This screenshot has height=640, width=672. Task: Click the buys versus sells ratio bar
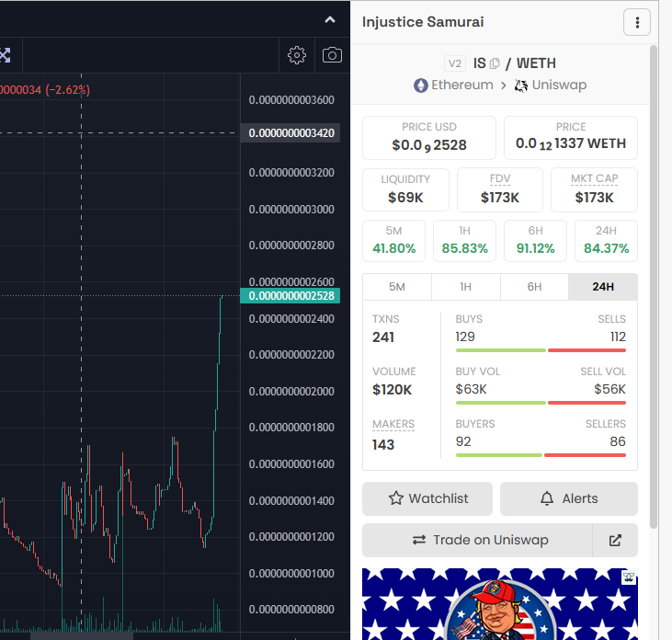(541, 350)
